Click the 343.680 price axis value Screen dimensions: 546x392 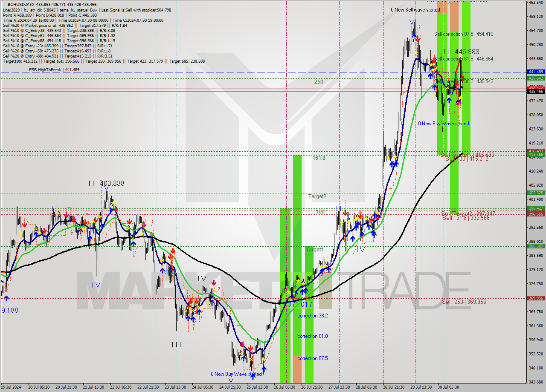click(x=536, y=382)
